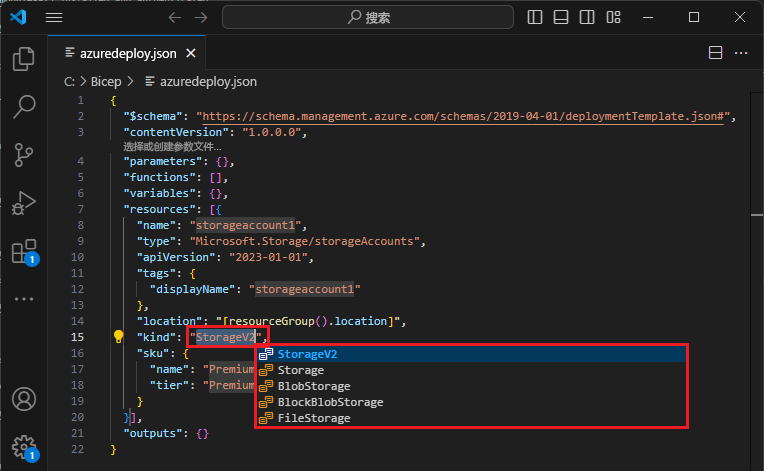Click the "storageaccount1" name value on line 8
Screen dimensions: 764x471
(x=245, y=226)
